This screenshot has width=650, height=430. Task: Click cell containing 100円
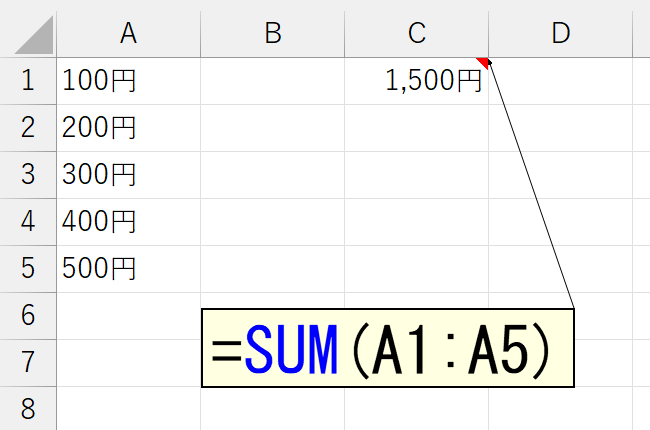tap(129, 81)
